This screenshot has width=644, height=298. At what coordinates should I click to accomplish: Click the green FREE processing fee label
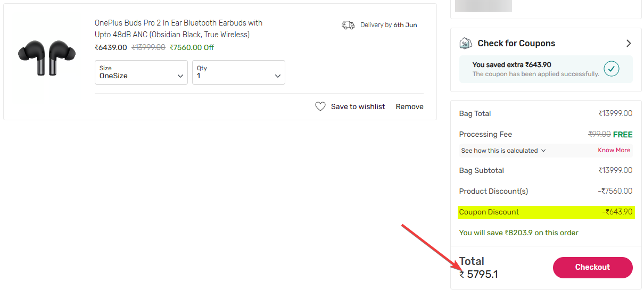click(x=623, y=134)
